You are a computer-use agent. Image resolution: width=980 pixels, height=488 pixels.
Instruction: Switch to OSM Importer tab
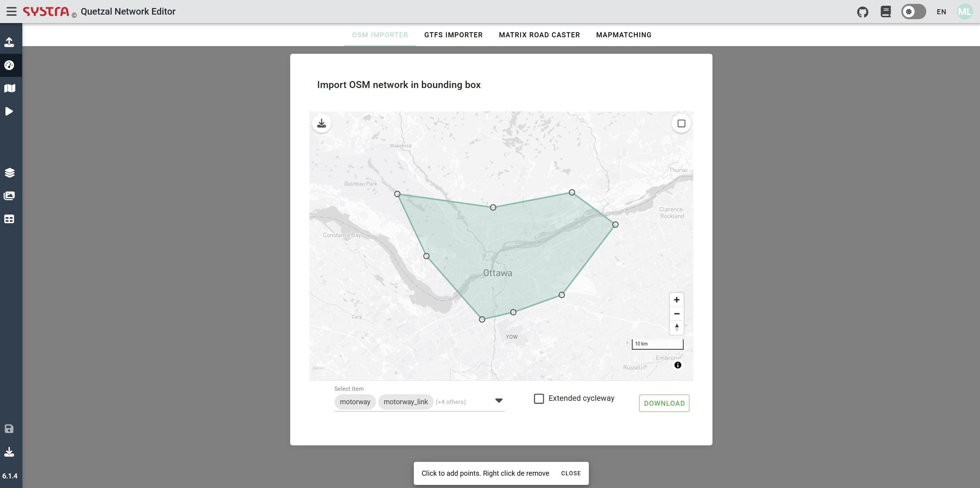coord(380,35)
